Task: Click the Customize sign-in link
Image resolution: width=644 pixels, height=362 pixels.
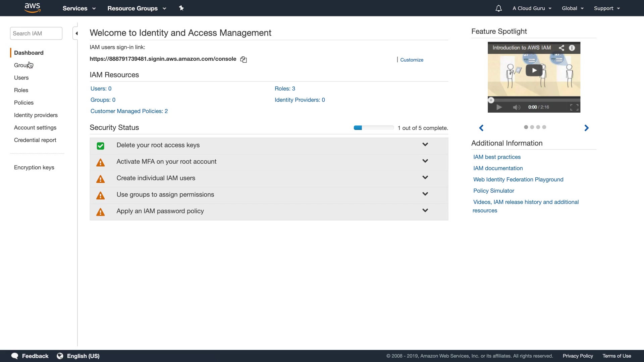Action: click(412, 60)
